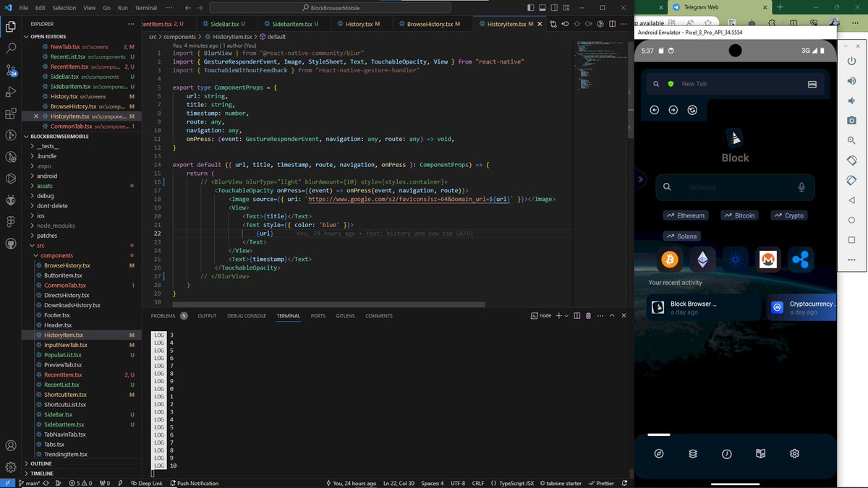The image size is (868, 488).
Task: Open the Selection menu
Action: tap(64, 7)
